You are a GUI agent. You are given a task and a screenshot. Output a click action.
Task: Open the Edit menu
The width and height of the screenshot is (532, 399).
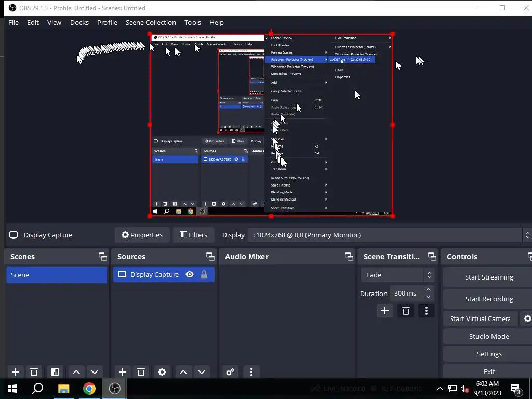pyautogui.click(x=33, y=22)
